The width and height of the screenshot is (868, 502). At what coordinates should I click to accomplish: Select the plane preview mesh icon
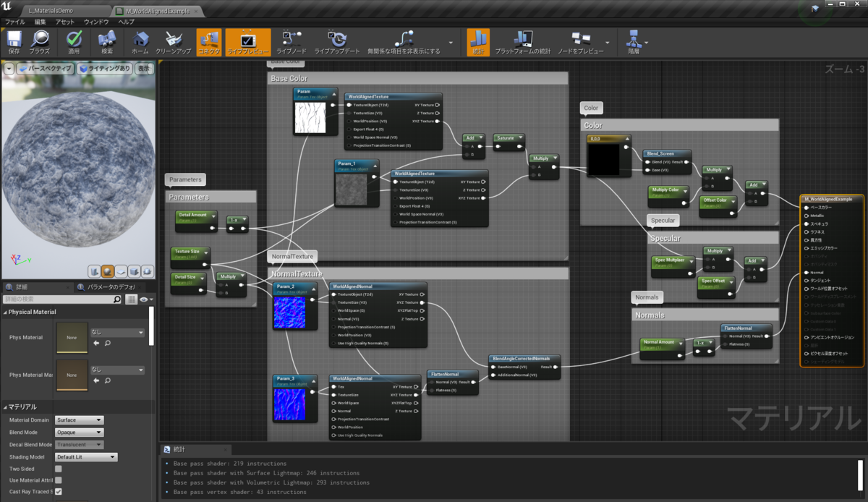(121, 271)
